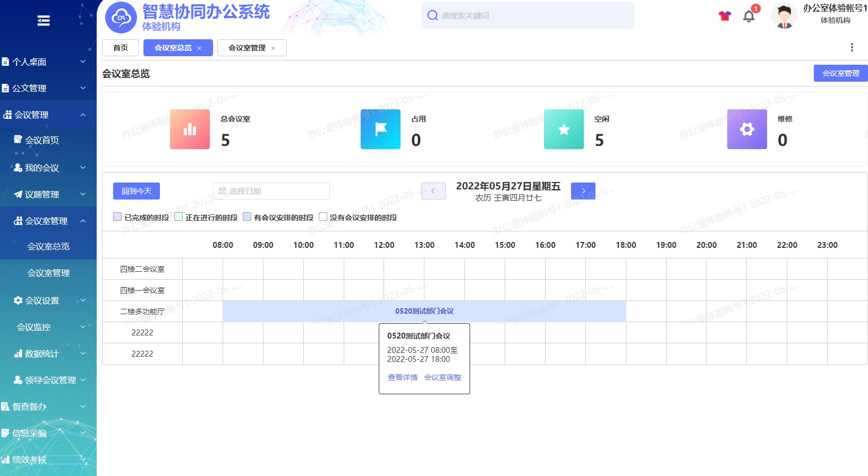Click the hamburger menu collapse icon
Viewport: 868px width, 476px height.
click(x=44, y=21)
